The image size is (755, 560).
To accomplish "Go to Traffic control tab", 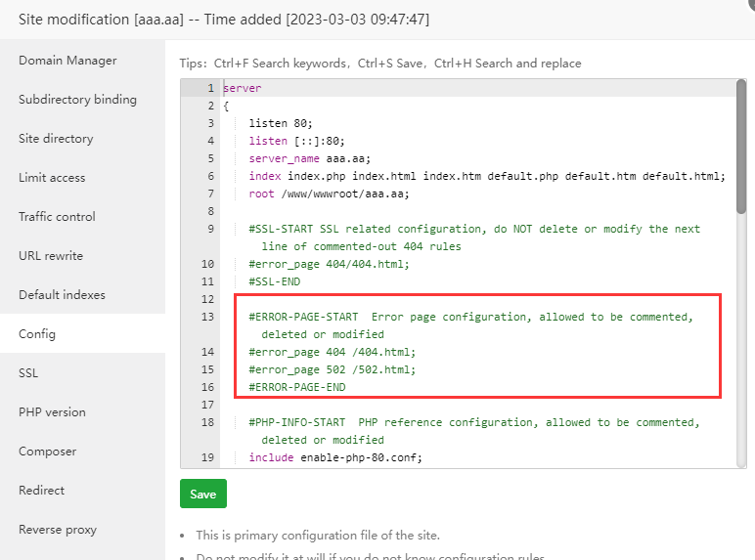I will pyautogui.click(x=57, y=217).
